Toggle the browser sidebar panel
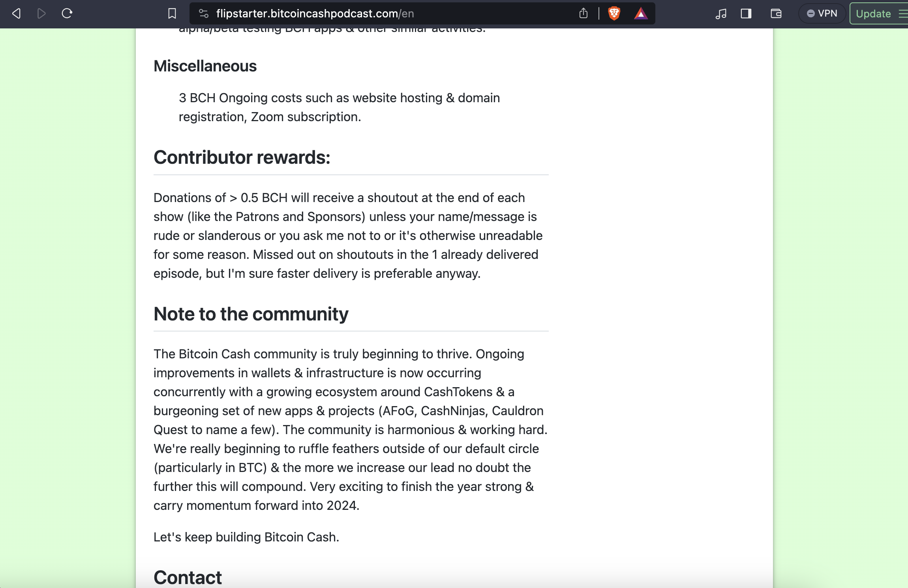908x588 pixels. pyautogui.click(x=746, y=14)
